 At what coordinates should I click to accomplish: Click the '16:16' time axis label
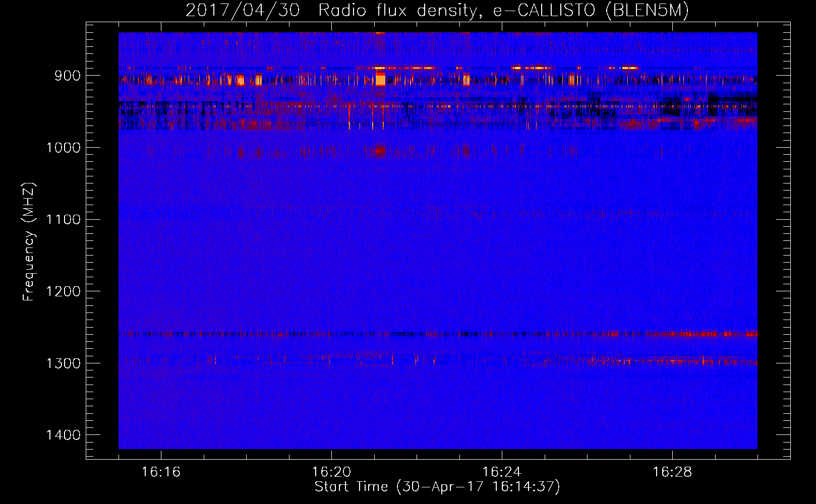tap(161, 472)
